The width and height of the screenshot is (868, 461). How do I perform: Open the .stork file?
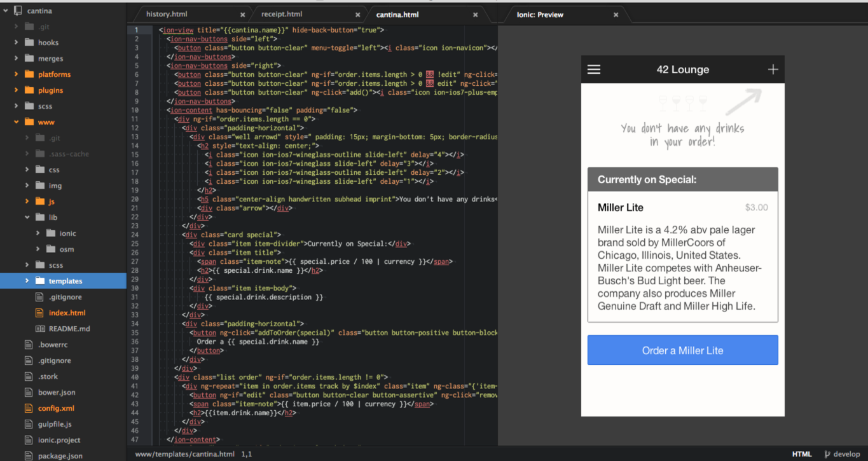tap(48, 376)
